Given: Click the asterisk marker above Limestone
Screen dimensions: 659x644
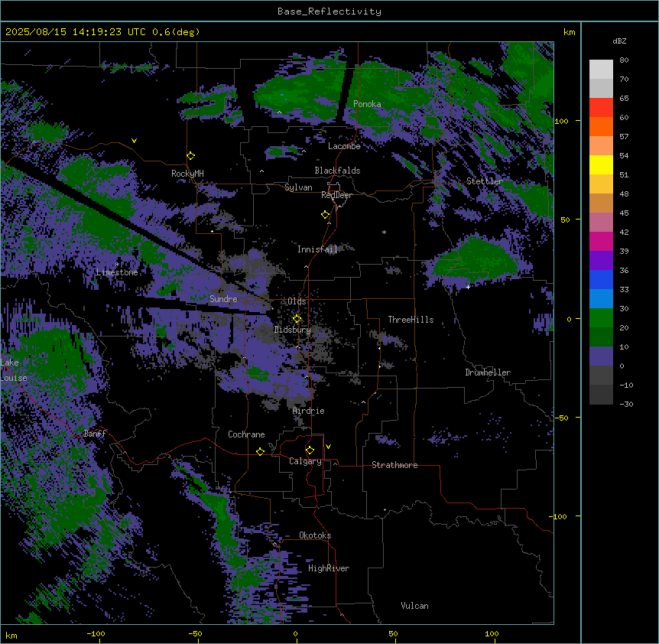Looking at the screenshot, I should (x=118, y=264).
